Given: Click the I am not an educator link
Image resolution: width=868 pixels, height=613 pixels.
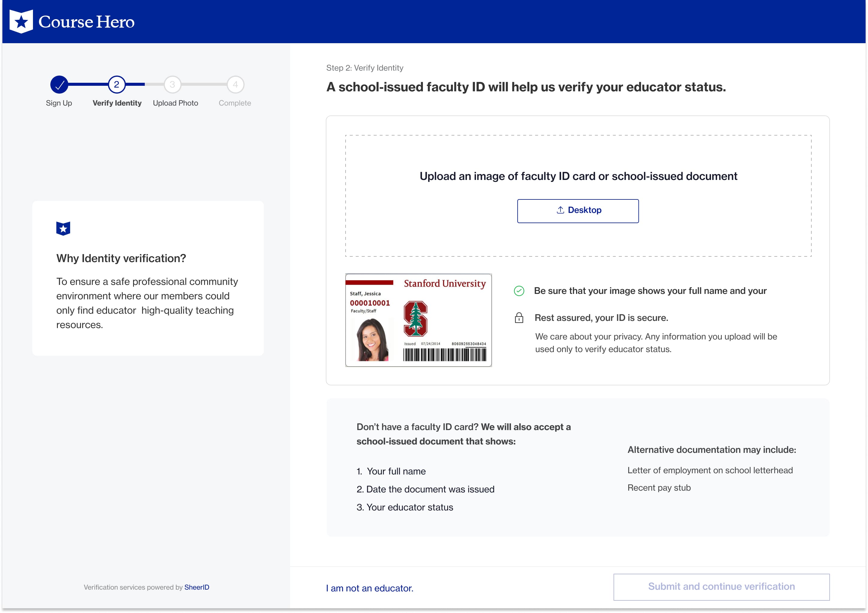Looking at the screenshot, I should click(369, 588).
